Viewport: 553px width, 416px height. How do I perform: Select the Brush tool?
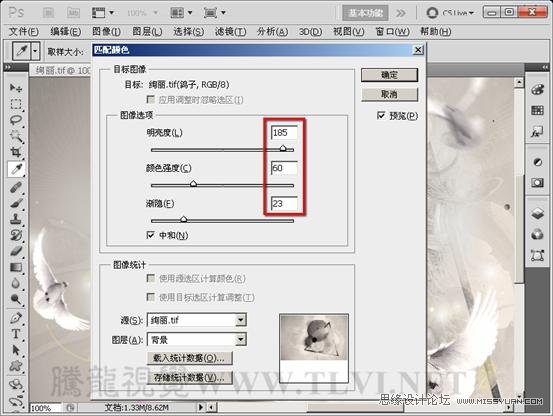16,203
